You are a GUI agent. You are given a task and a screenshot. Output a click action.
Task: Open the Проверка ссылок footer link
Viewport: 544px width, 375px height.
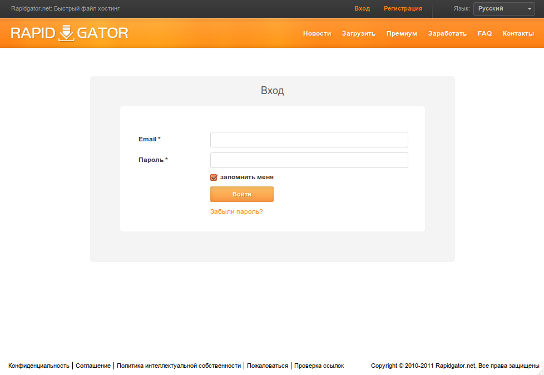pos(319,366)
